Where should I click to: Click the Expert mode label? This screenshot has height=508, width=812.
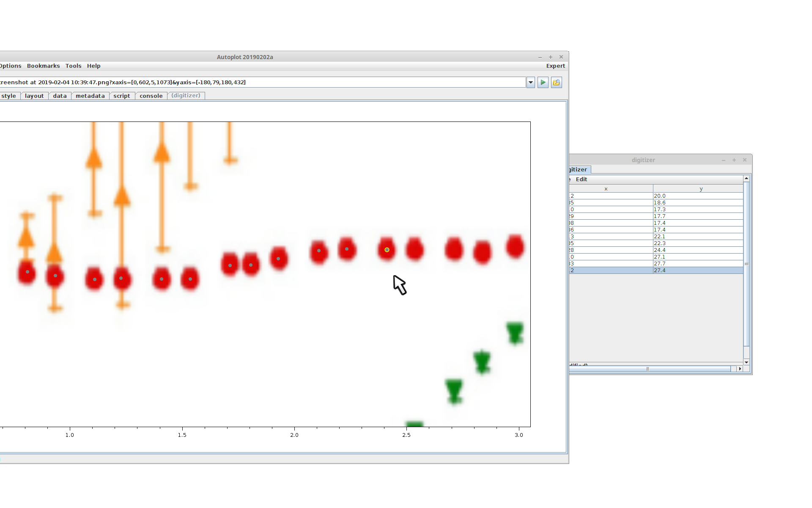[x=555, y=66]
